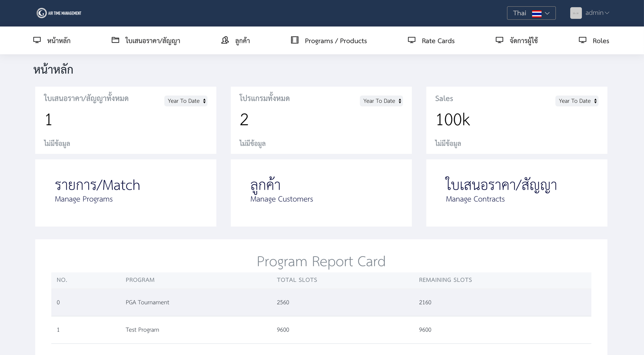Click the monitor icon beside หน้าหลัก
This screenshot has width=644, height=355.
point(37,40)
